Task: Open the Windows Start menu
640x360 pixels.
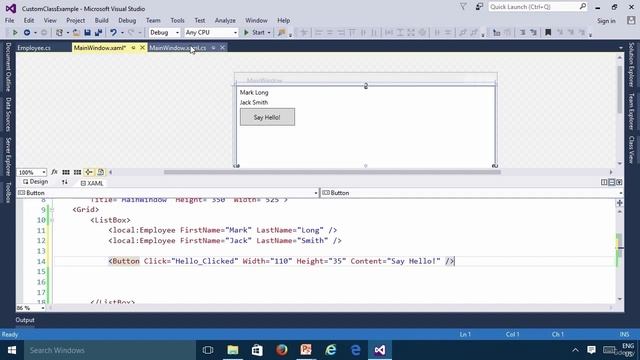Action: coord(12,350)
